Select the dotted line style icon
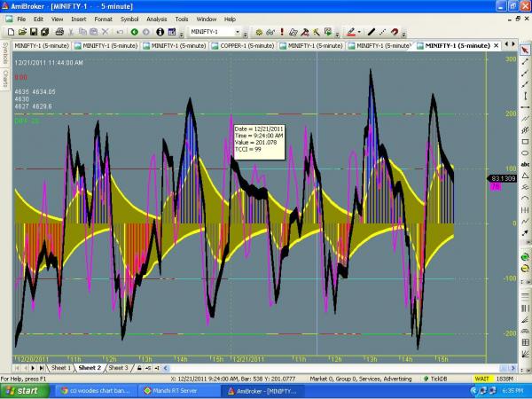This screenshot has width=532, height=399. (x=383, y=32)
